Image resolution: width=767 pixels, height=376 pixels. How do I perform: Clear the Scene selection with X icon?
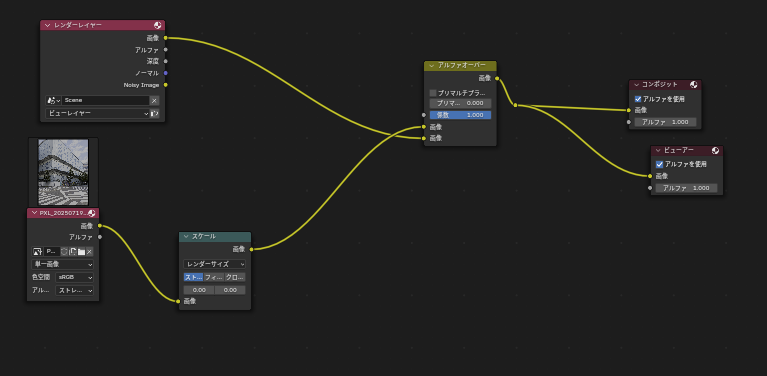(155, 100)
